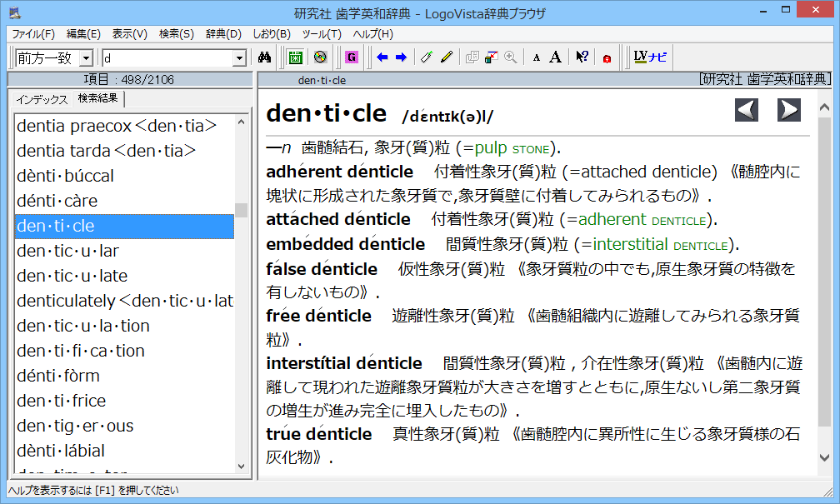840x504 pixels.
Task: Click the red mailbox toolbar icon
Action: click(x=607, y=58)
